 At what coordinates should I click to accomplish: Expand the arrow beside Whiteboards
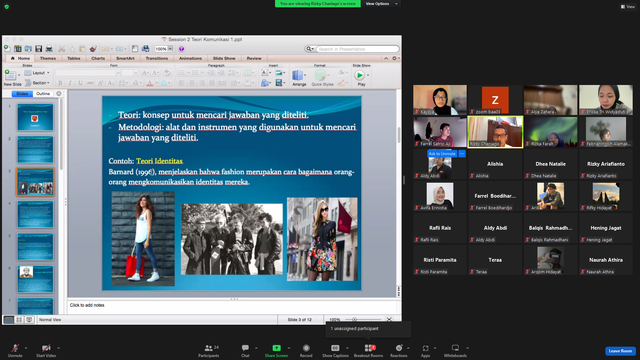[x=467, y=348]
